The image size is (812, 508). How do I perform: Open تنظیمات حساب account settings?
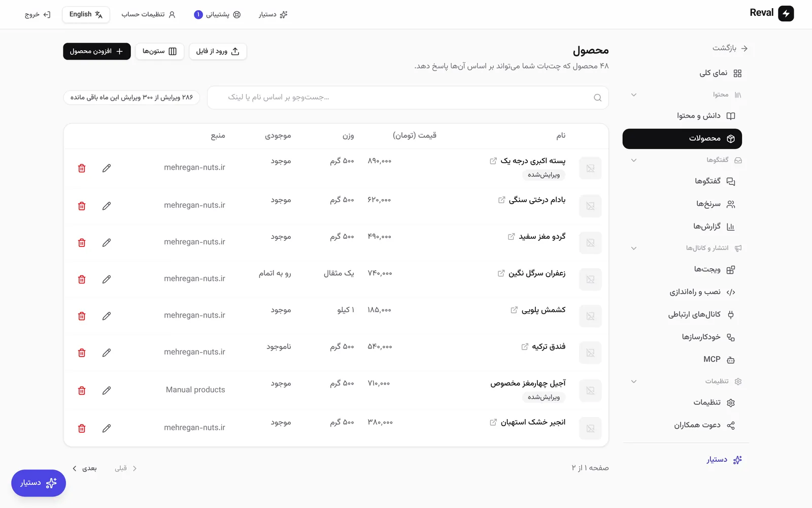(x=148, y=15)
